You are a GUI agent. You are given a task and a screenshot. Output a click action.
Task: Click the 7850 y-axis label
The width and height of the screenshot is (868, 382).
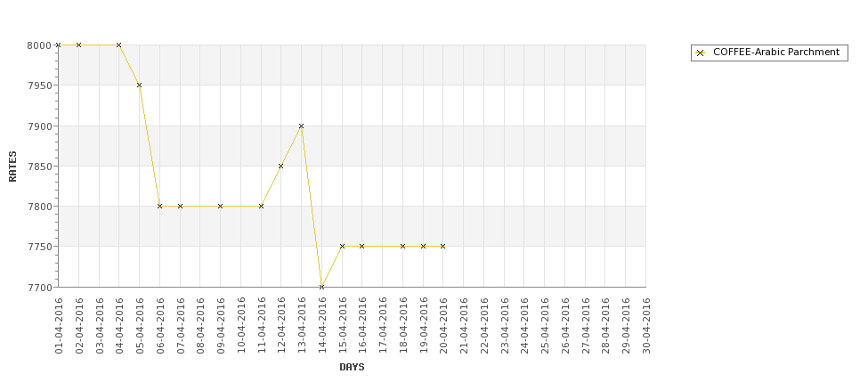[x=39, y=167]
